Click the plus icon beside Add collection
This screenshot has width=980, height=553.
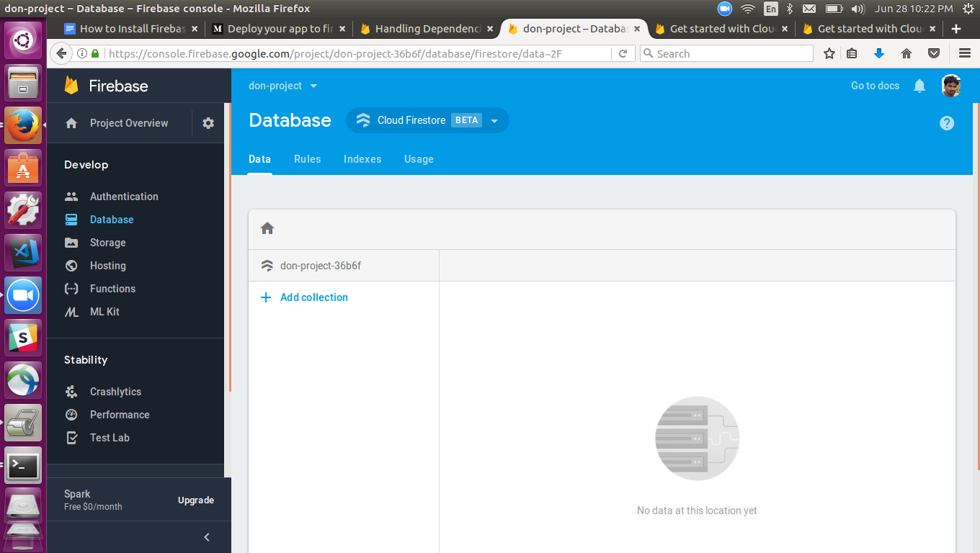[x=266, y=297]
